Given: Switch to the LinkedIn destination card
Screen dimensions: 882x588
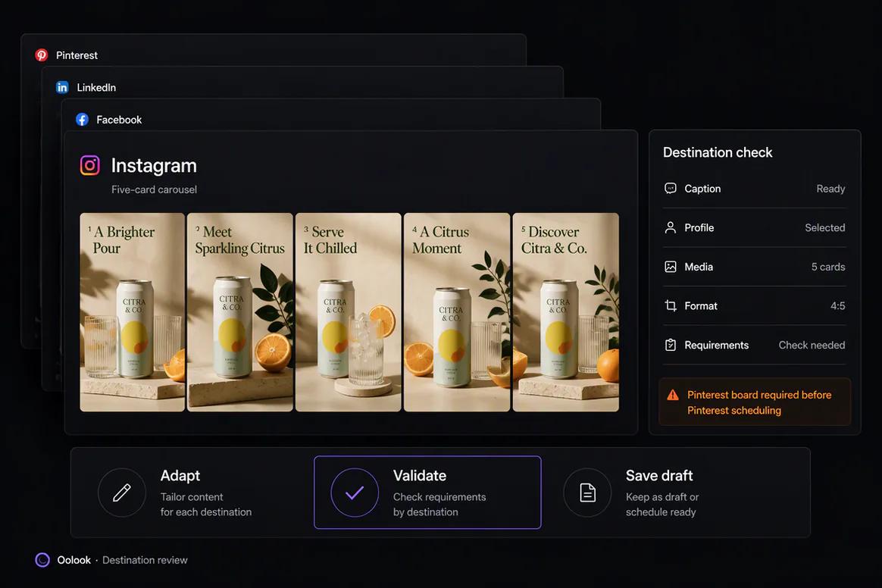Looking at the screenshot, I should coord(302,83).
